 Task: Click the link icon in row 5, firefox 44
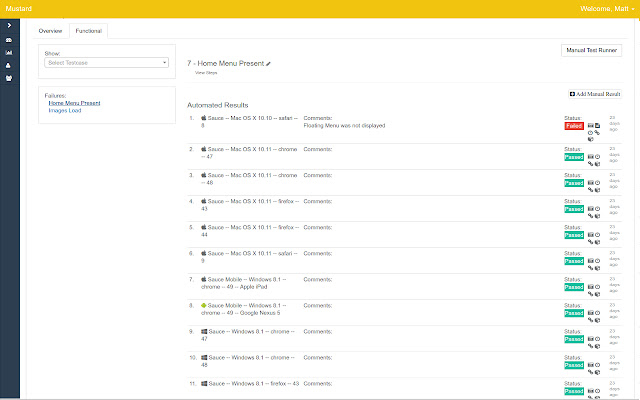pyautogui.click(x=590, y=242)
